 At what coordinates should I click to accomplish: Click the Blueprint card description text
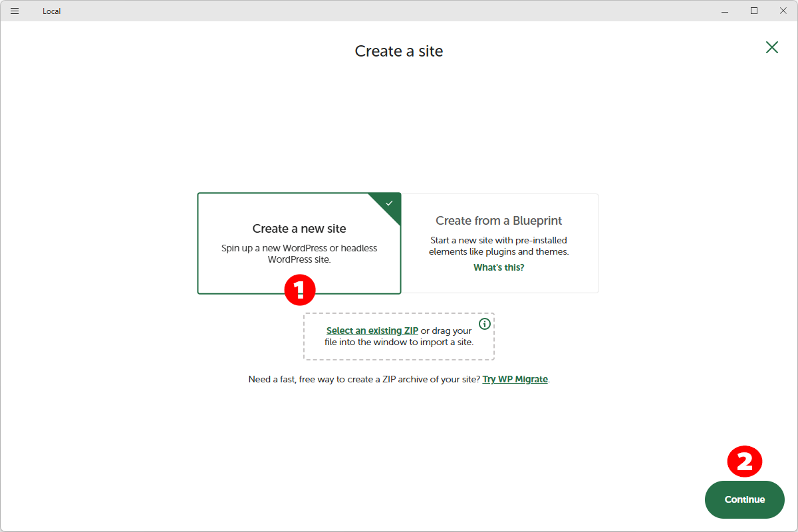(x=499, y=245)
